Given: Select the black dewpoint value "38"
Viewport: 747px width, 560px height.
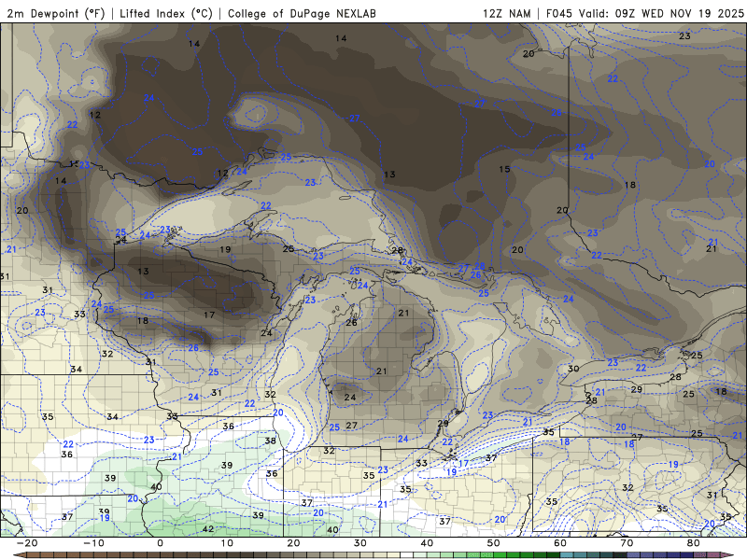Looking at the screenshot, I should [271, 441].
